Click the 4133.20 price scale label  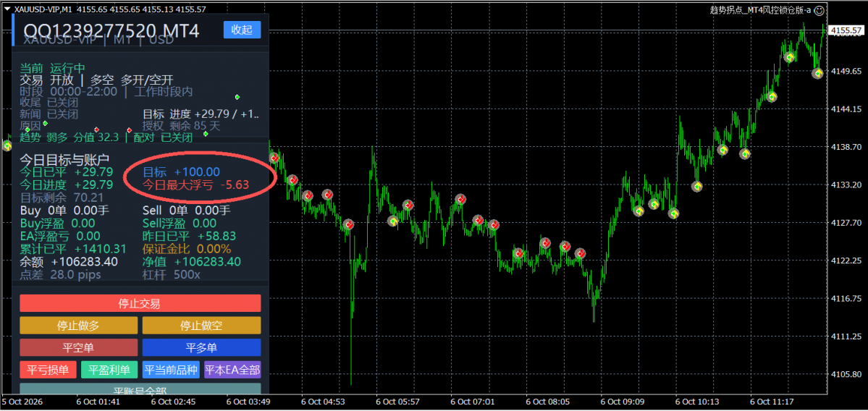[x=845, y=185]
